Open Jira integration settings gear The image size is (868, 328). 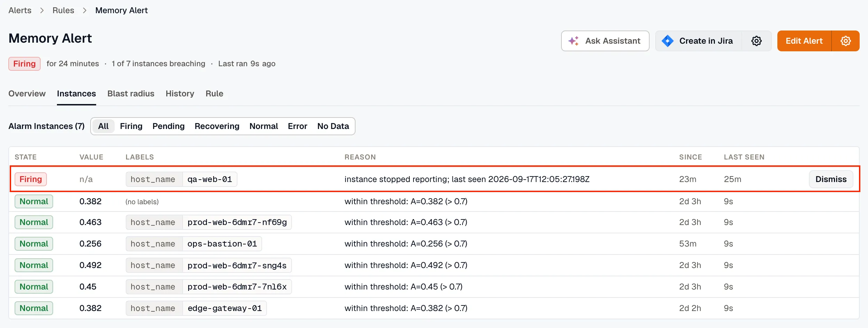point(757,41)
